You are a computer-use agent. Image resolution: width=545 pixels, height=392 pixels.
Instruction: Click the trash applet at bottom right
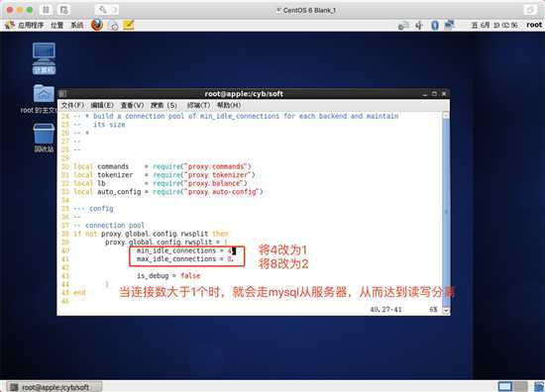[x=539, y=386]
